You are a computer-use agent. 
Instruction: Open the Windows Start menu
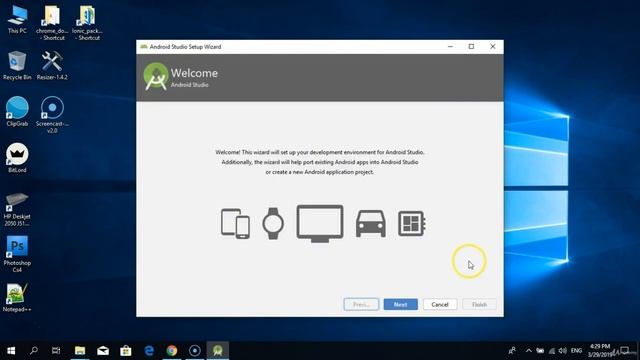point(11,351)
